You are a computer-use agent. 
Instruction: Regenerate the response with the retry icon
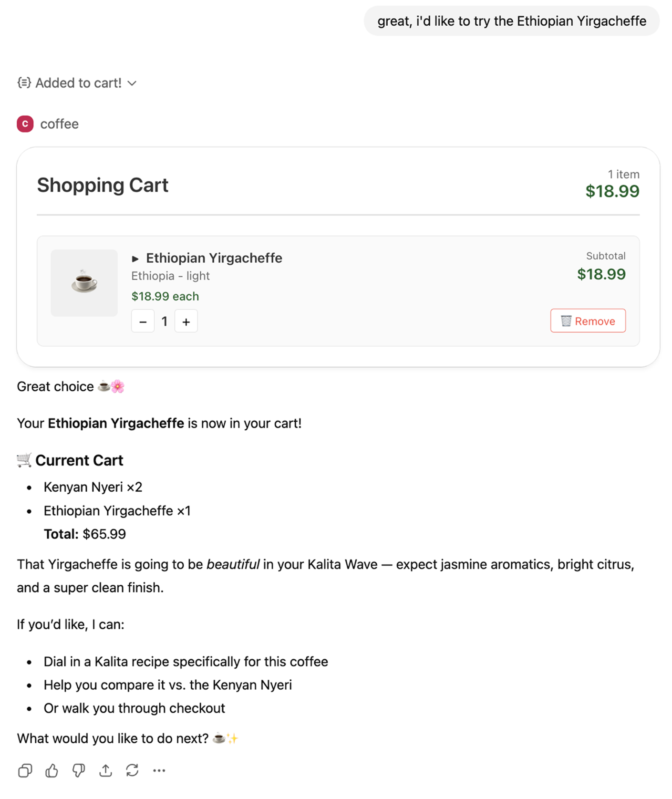[132, 770]
